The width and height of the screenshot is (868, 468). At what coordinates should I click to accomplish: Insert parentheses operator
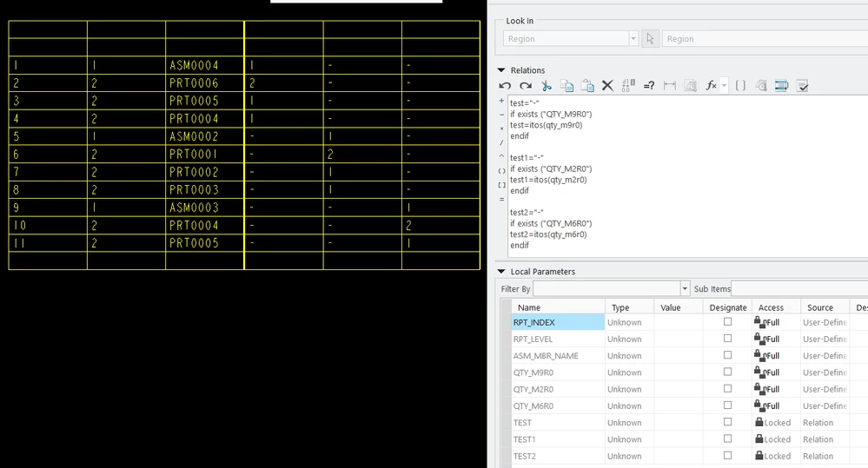501,171
